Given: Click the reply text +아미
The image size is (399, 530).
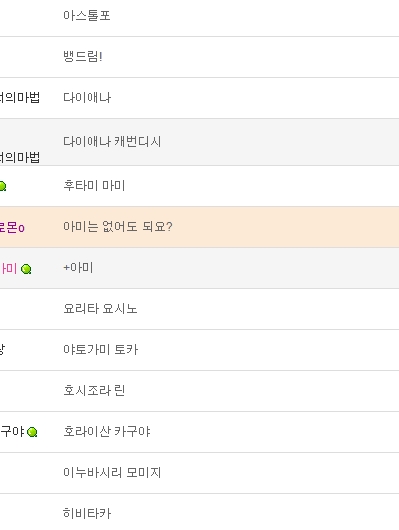Looking at the screenshot, I should 78,267.
